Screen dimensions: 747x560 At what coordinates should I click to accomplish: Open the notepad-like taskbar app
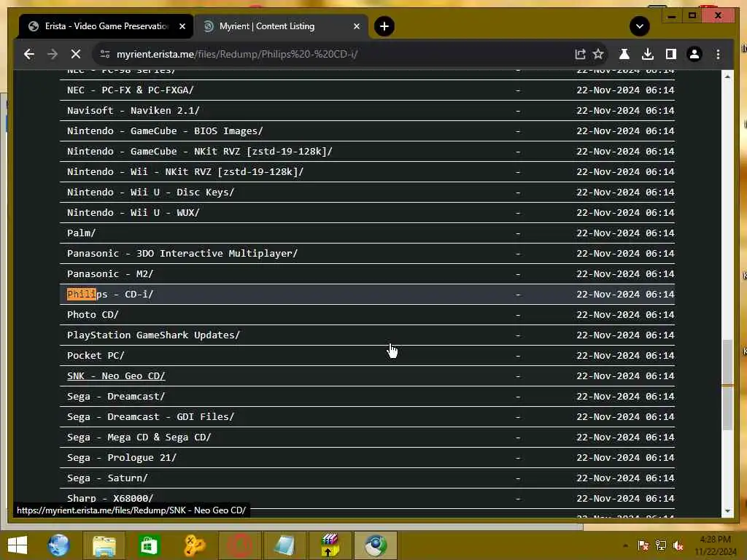[x=285, y=545]
